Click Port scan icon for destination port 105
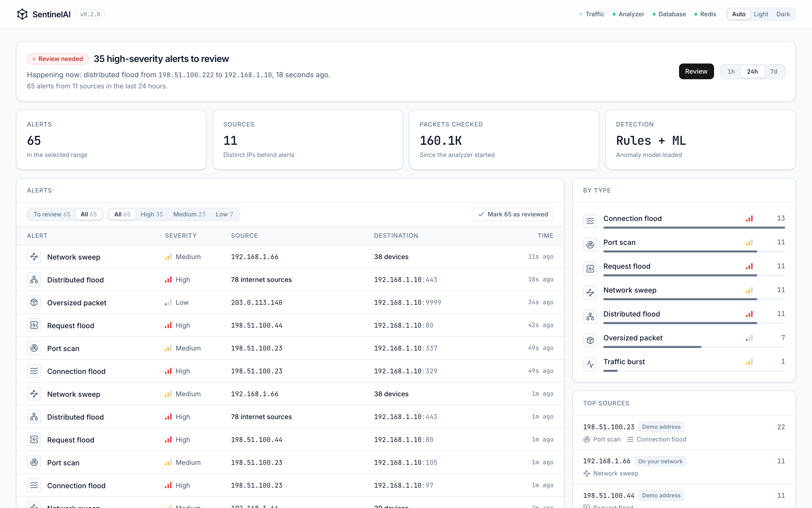 34,462
